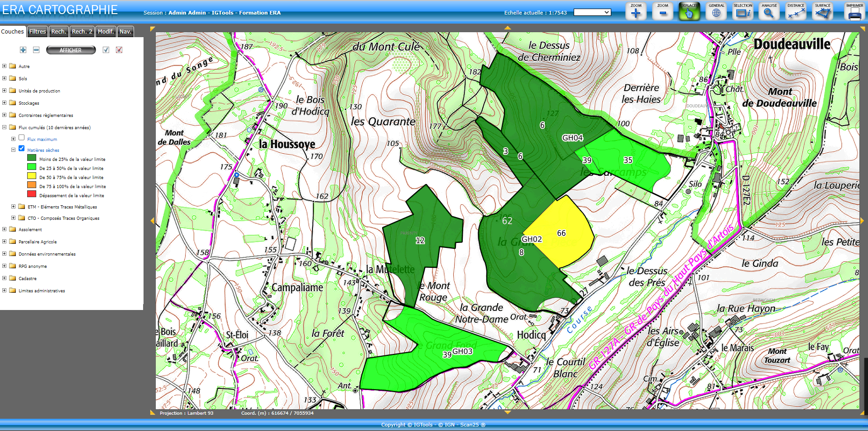The height and width of the screenshot is (431, 868).
Task: Select the Selection info tool
Action: [743, 12]
